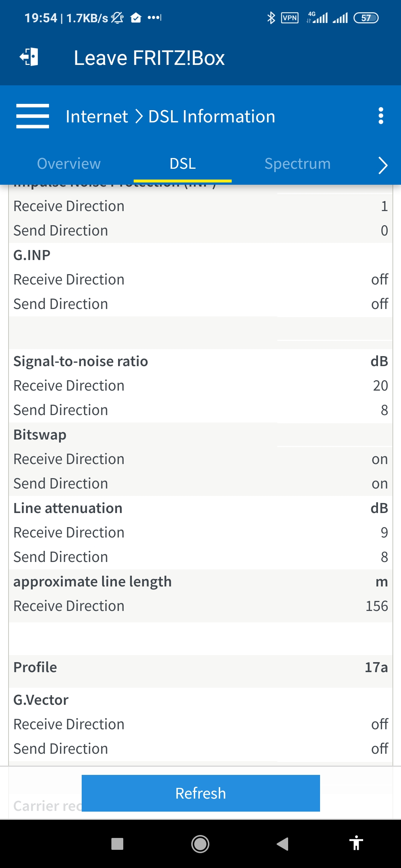The width and height of the screenshot is (401, 868).
Task: Open the three-dot overflow menu
Action: click(x=381, y=116)
